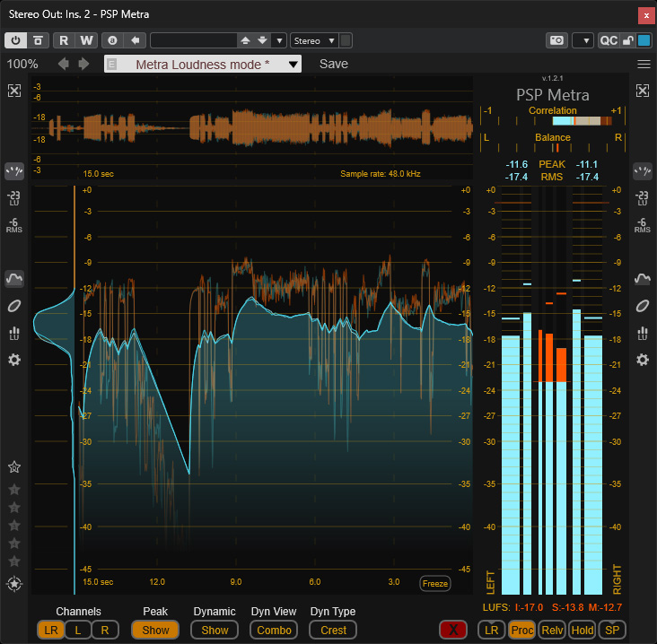Select the left-side -23 LU scale icon
657x644 pixels.
click(14, 198)
